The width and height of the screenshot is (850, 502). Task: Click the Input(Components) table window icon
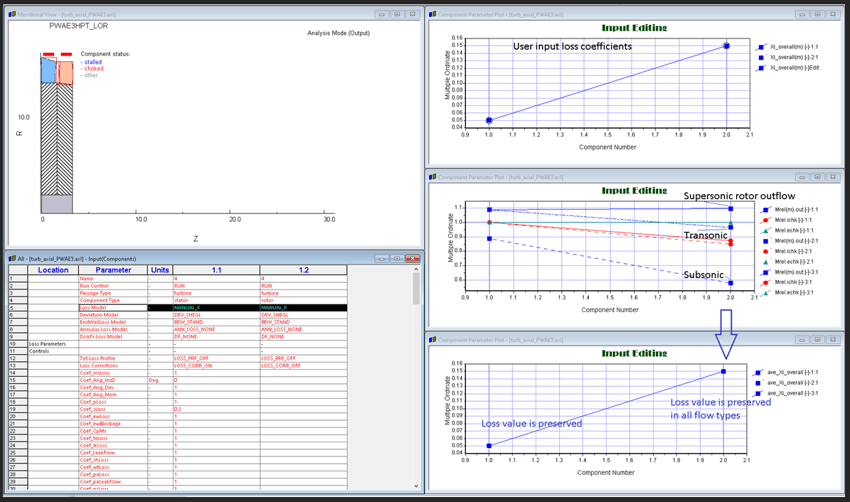12,258
